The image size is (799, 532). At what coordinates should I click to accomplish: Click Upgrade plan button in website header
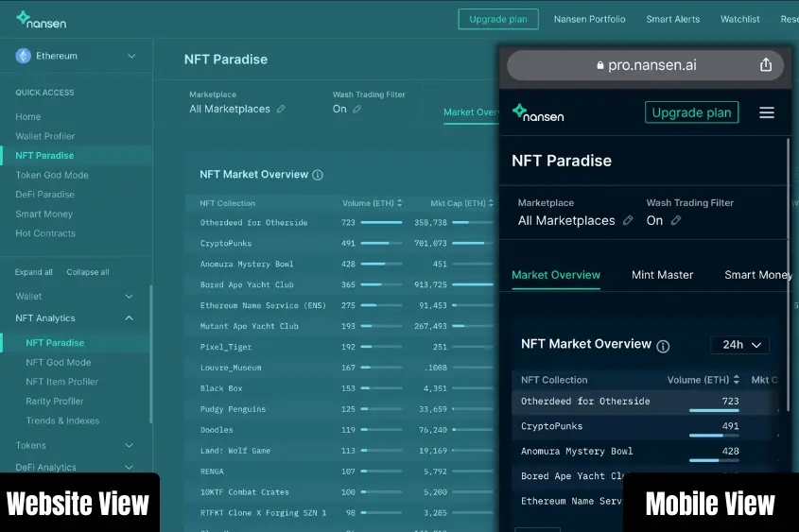pyautogui.click(x=498, y=19)
